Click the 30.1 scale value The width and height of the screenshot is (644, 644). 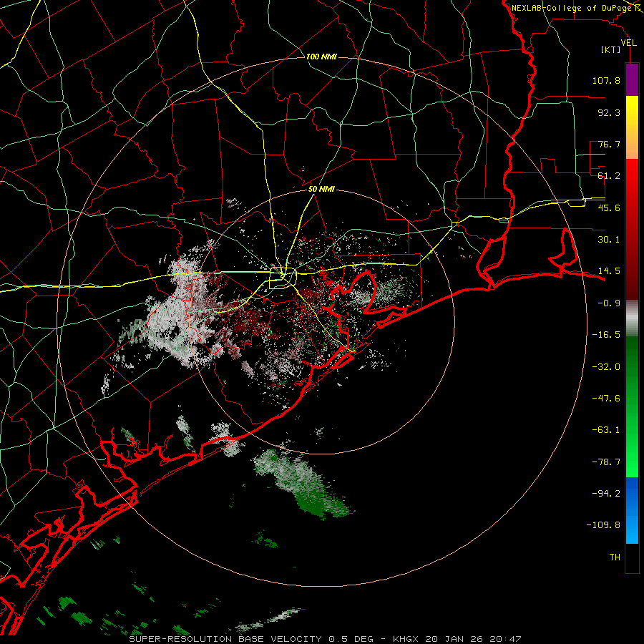[609, 240]
